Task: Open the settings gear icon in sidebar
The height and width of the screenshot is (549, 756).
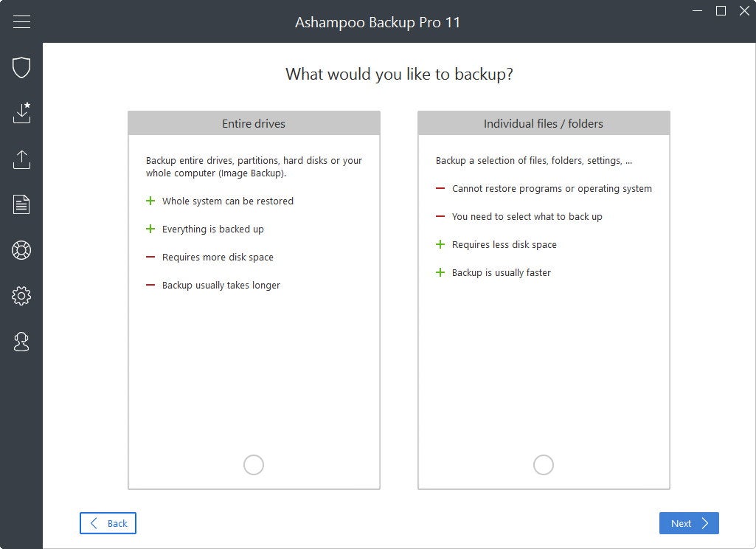Action: pyautogui.click(x=21, y=296)
